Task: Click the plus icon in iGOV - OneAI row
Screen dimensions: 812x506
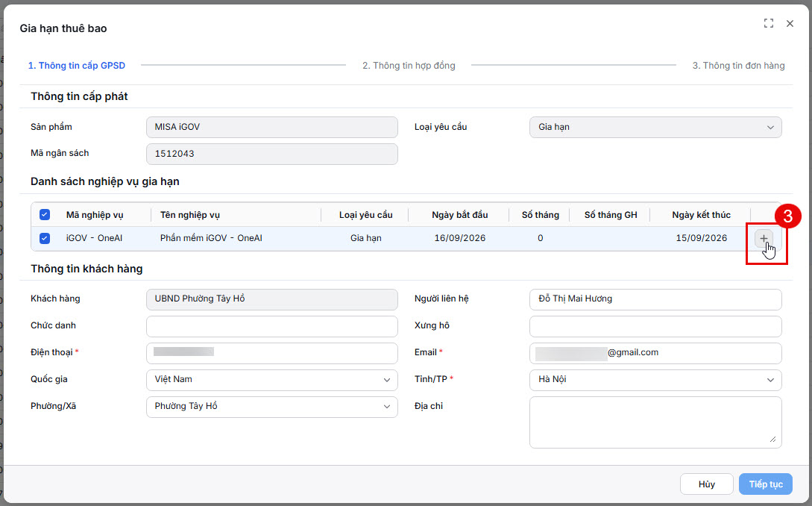Action: [x=764, y=239]
